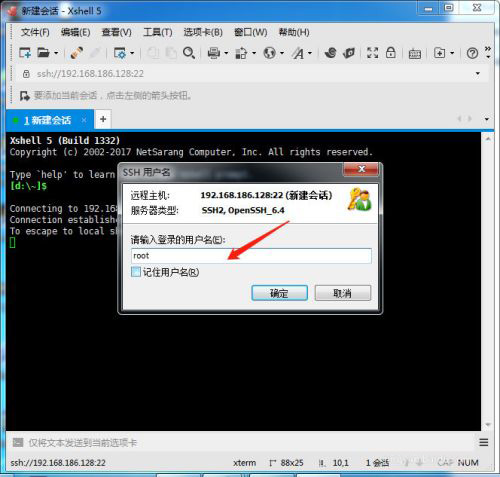Screen dimensions: 500x477
Task: Expand the Font dropdown arrow
Action: pyautogui.click(x=310, y=53)
